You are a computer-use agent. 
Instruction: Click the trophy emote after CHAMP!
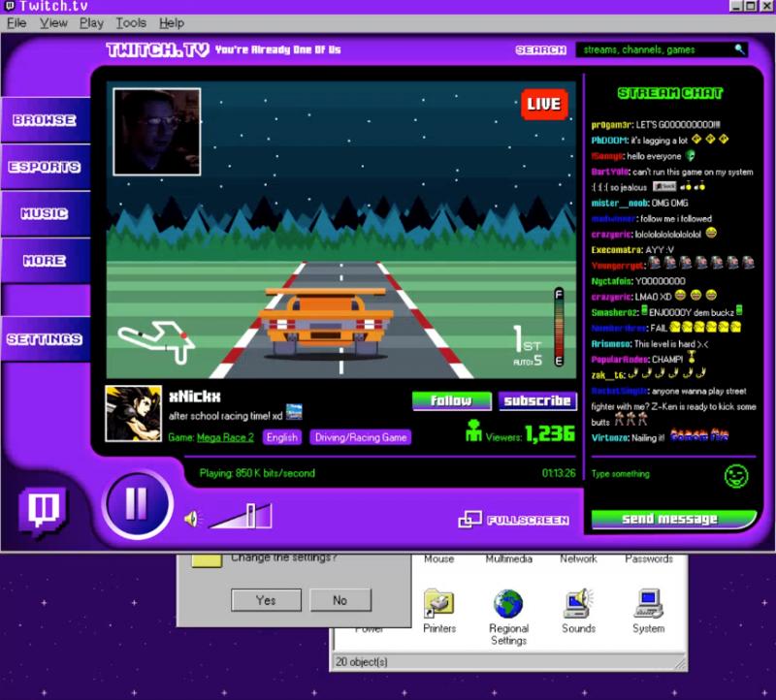tap(692, 358)
